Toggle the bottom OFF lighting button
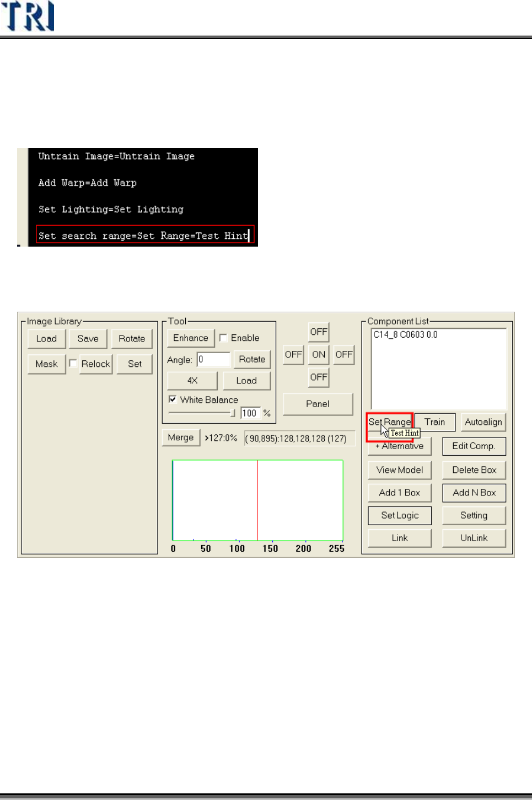 click(x=319, y=377)
